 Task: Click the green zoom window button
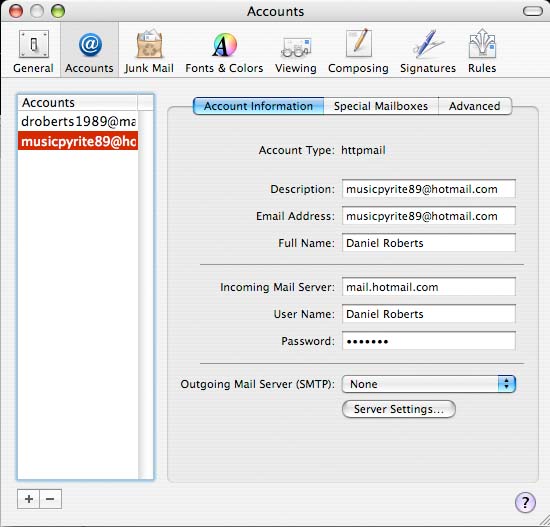pos(58,11)
